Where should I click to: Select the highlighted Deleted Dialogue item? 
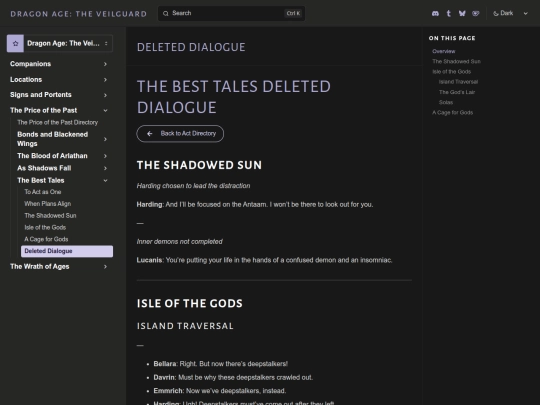tap(67, 251)
